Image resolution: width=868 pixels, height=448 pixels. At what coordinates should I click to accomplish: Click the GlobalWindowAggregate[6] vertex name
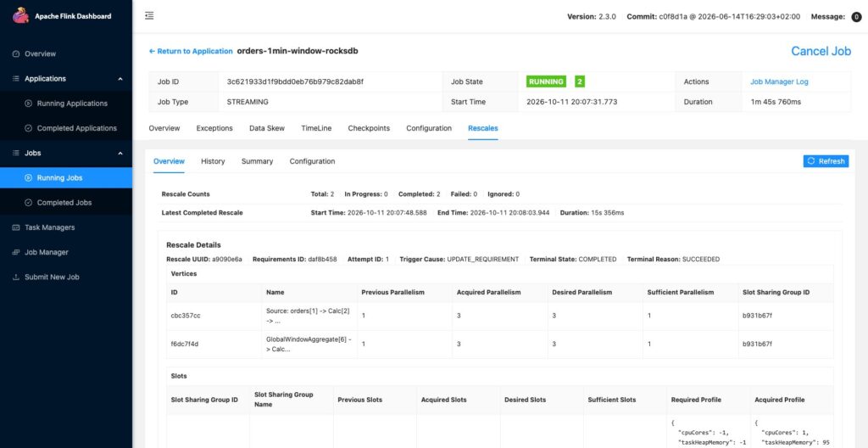309,344
